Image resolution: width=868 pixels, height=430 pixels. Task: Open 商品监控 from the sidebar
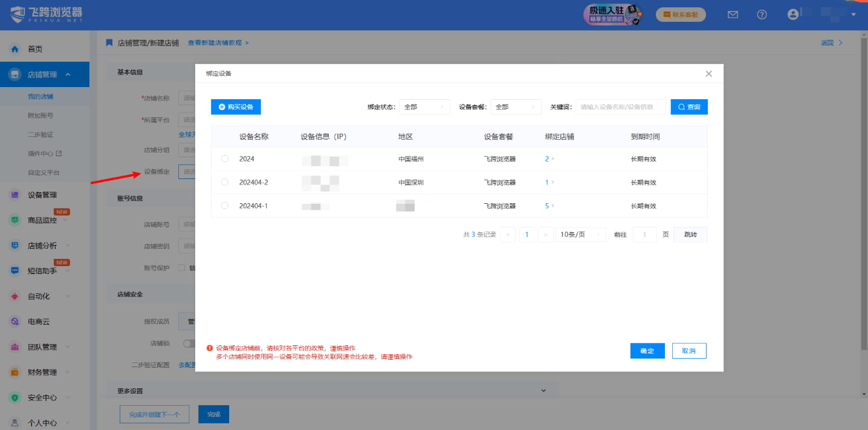click(x=42, y=220)
